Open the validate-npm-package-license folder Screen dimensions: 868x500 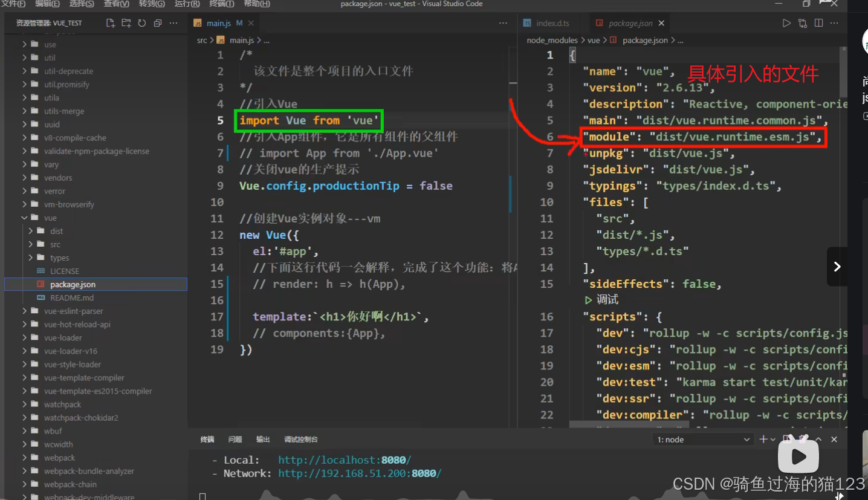point(97,151)
